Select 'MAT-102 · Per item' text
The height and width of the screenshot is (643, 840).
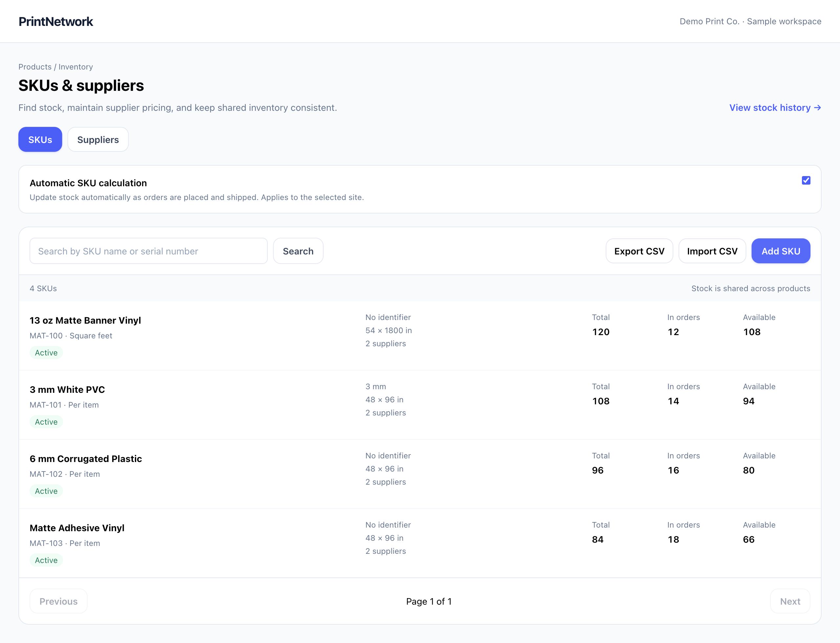point(65,474)
